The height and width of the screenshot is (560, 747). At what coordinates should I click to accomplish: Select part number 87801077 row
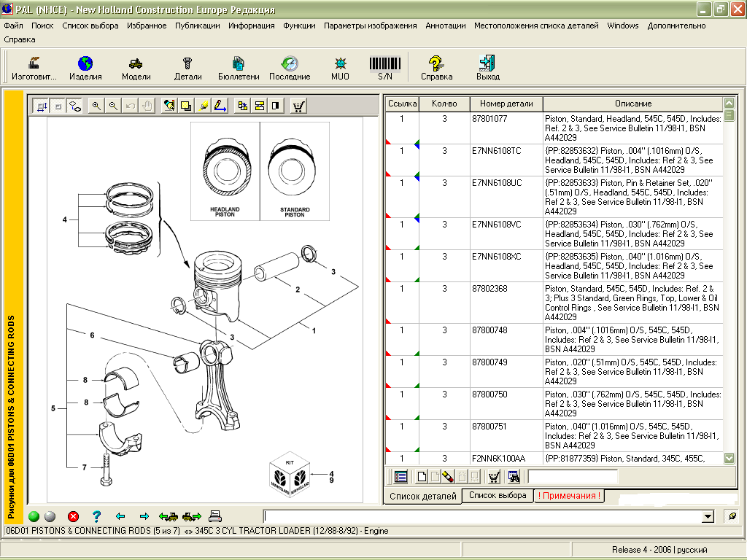(x=554, y=128)
